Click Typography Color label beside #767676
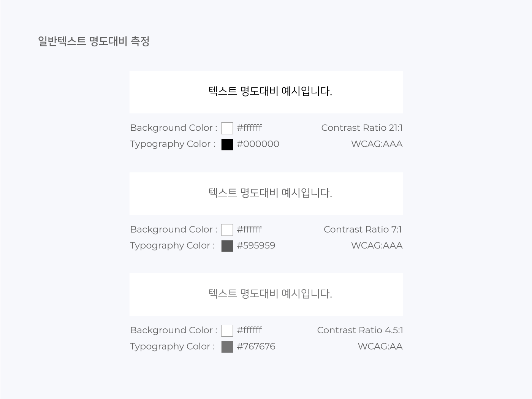This screenshot has width=532, height=399. (173, 347)
